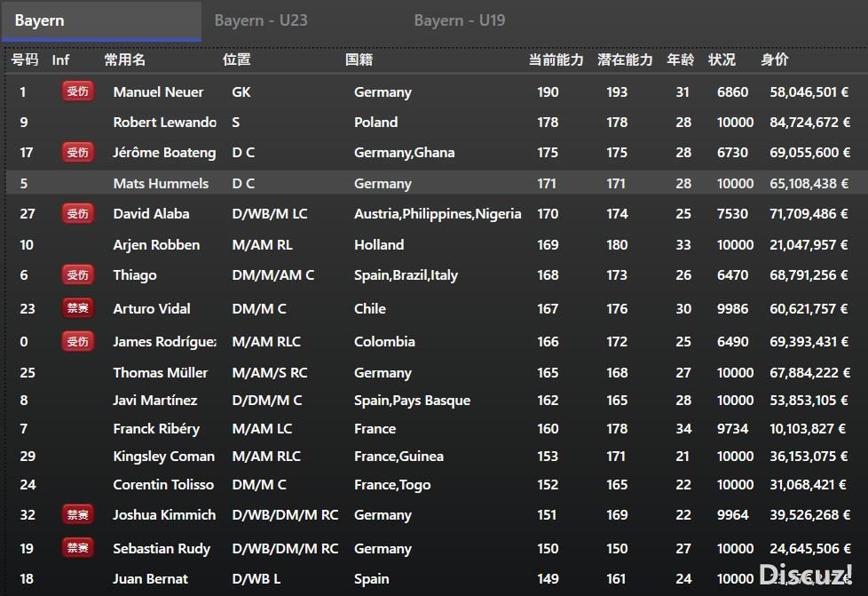This screenshot has height=596, width=868.
Task: Select the Robert Lewandowski player name
Action: [x=164, y=122]
